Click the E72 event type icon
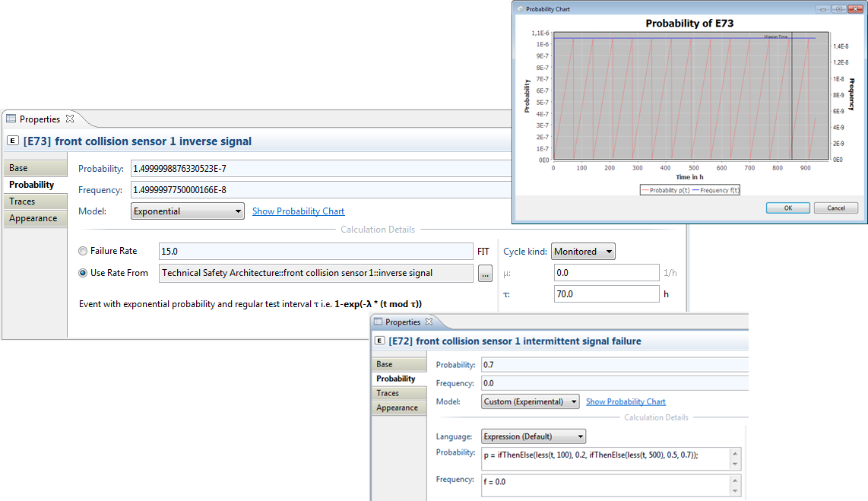Viewport: 868px width, 501px height. [x=379, y=341]
